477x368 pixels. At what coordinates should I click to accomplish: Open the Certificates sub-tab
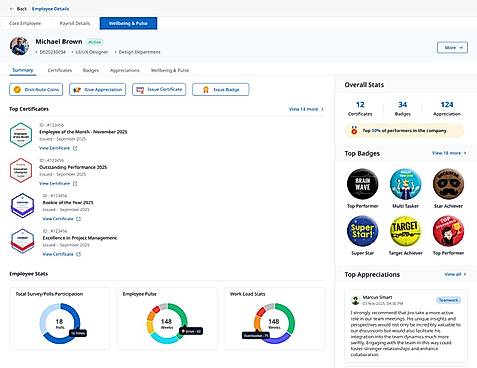(x=60, y=70)
